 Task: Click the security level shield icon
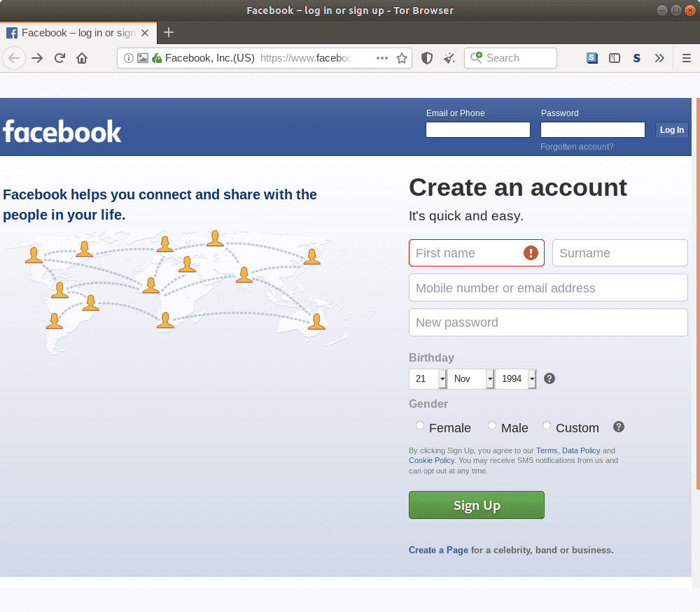click(x=427, y=57)
